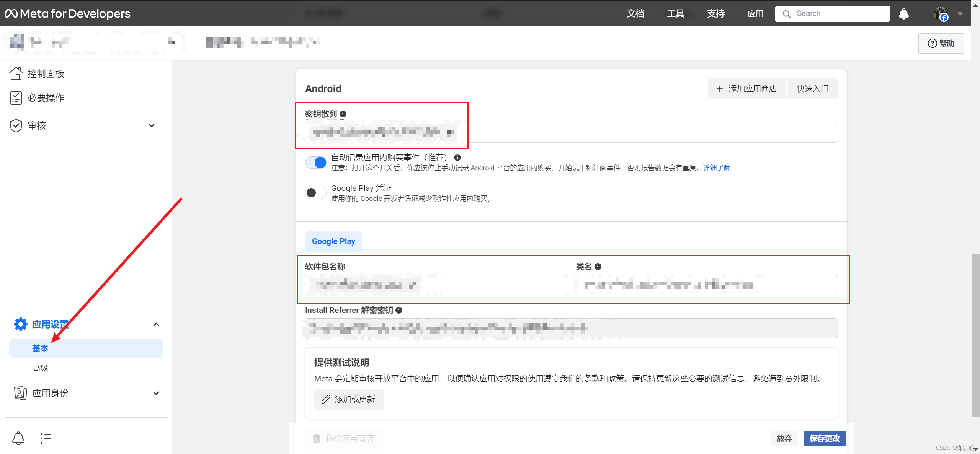The image size is (980, 454).
Task: Click info icon beside Install Referrer 解密密钥
Action: tap(399, 310)
